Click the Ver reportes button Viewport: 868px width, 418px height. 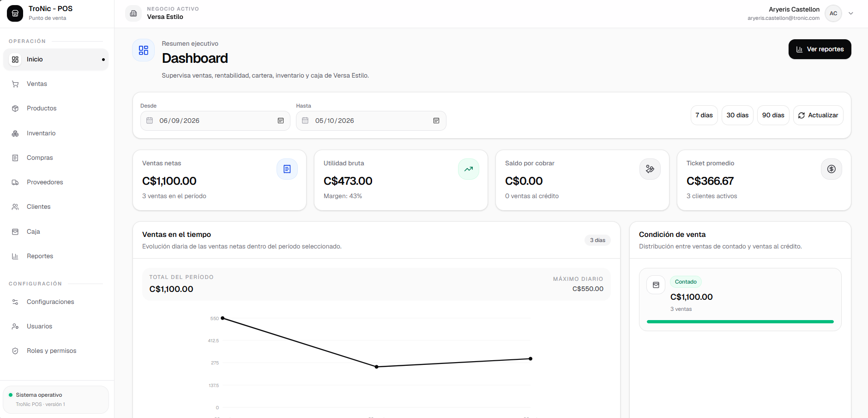[x=820, y=49]
